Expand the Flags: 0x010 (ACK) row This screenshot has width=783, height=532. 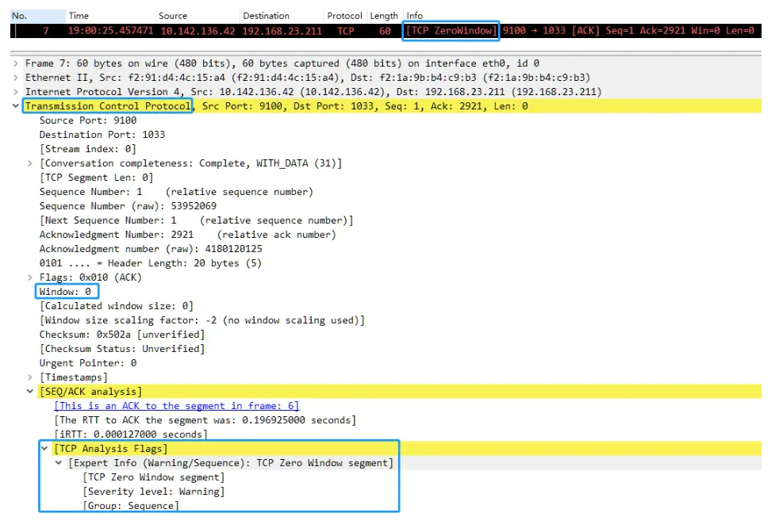(x=30, y=277)
